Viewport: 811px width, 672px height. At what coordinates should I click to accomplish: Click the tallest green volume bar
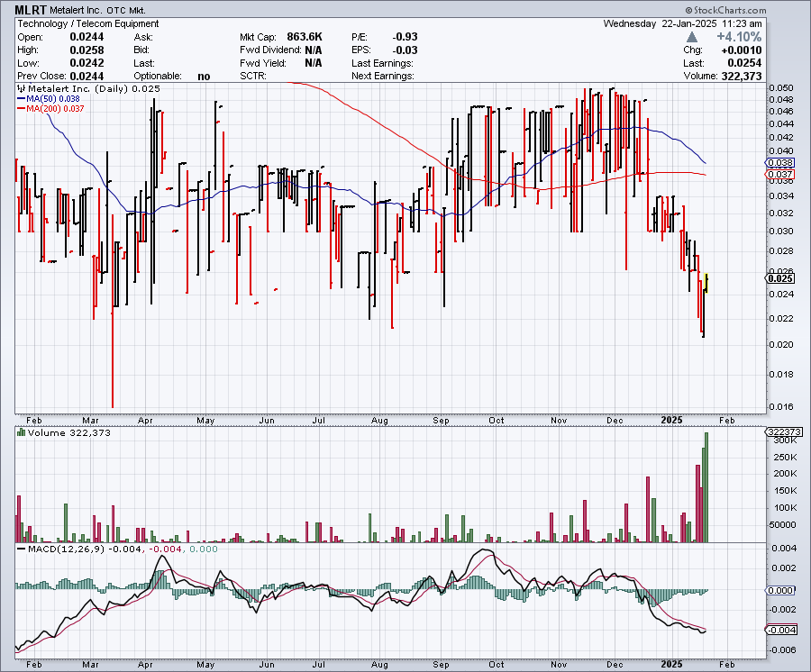706,487
